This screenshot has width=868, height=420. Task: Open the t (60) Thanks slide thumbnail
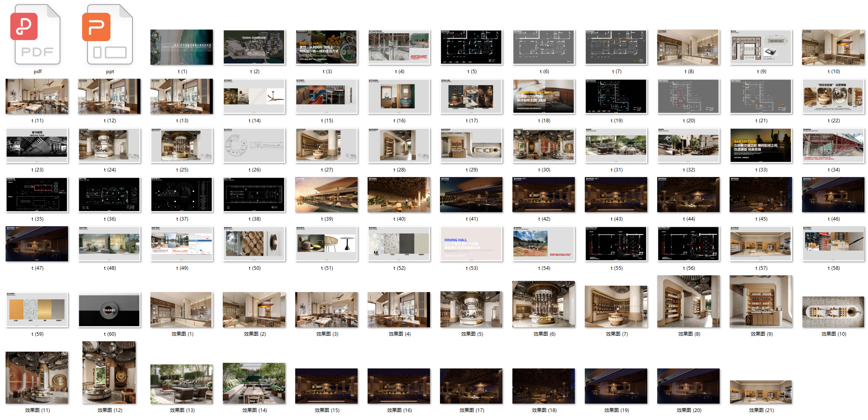(109, 310)
